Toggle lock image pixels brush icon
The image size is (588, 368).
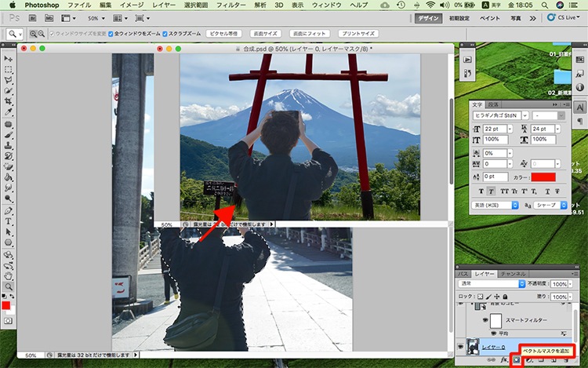488,297
